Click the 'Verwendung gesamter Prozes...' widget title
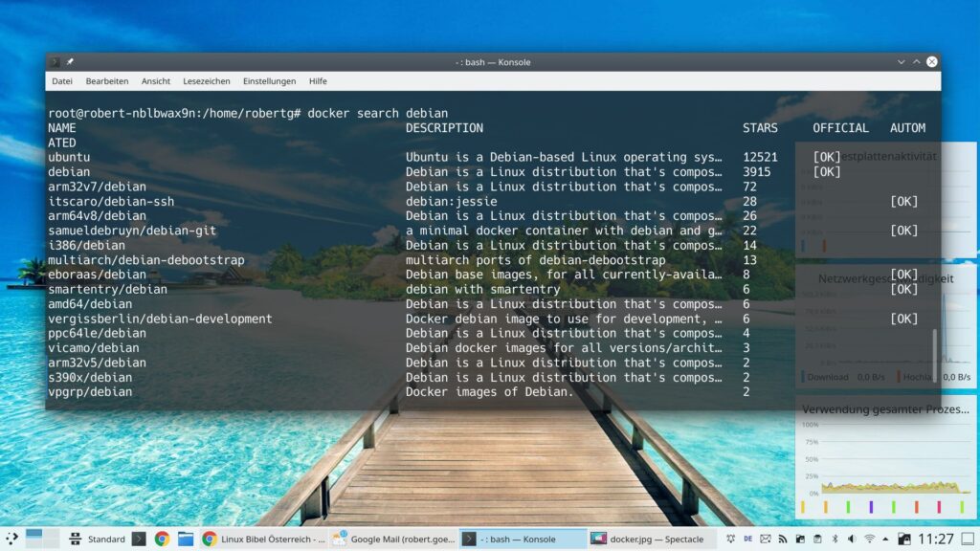Image resolution: width=980 pixels, height=551 pixels. (x=885, y=409)
